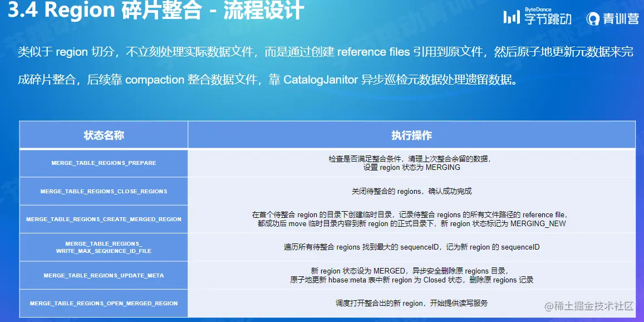Click the ByteDance logo icon
Image resolution: width=644 pixels, height=322 pixels.
[x=512, y=17]
